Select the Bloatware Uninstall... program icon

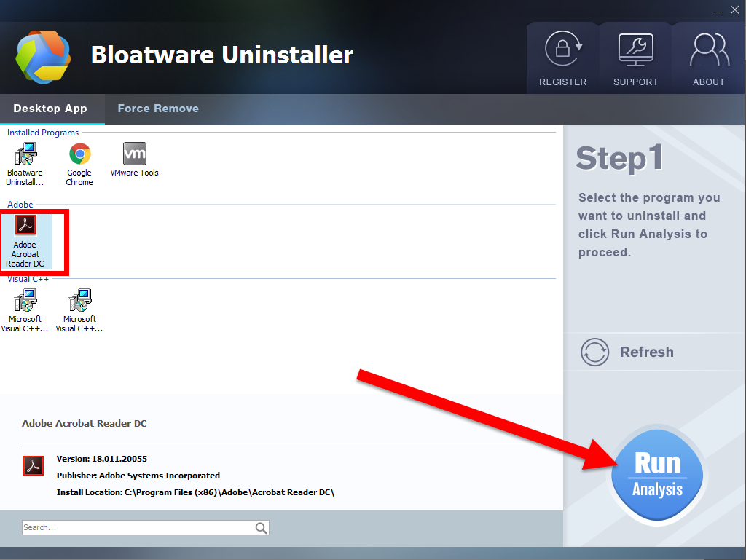click(25, 154)
